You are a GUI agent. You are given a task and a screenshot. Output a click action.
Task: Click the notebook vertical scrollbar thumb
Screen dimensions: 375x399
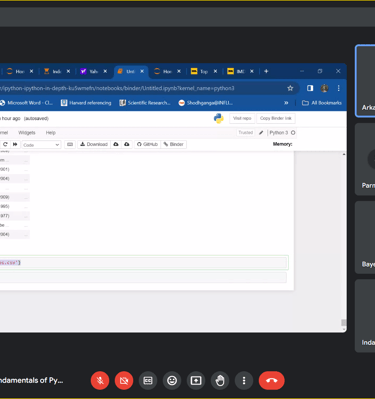(343, 323)
